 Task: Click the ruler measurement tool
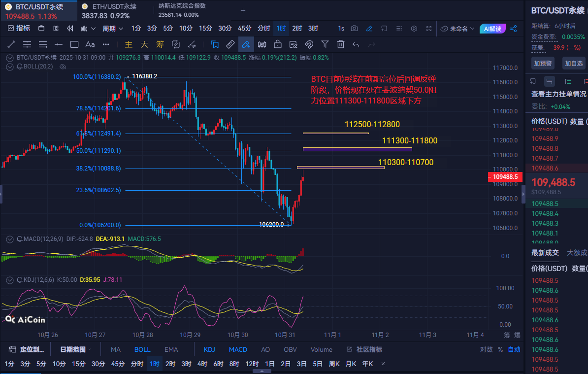(230, 44)
